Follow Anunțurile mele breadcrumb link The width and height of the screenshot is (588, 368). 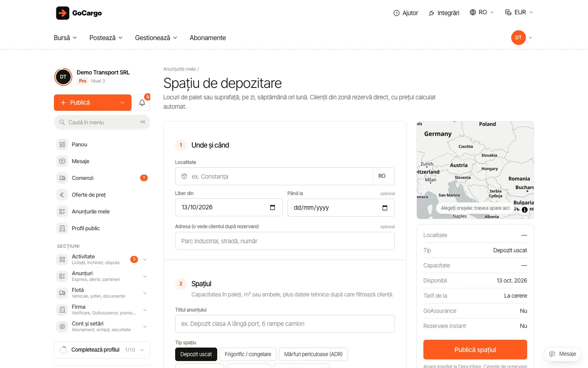pos(179,69)
